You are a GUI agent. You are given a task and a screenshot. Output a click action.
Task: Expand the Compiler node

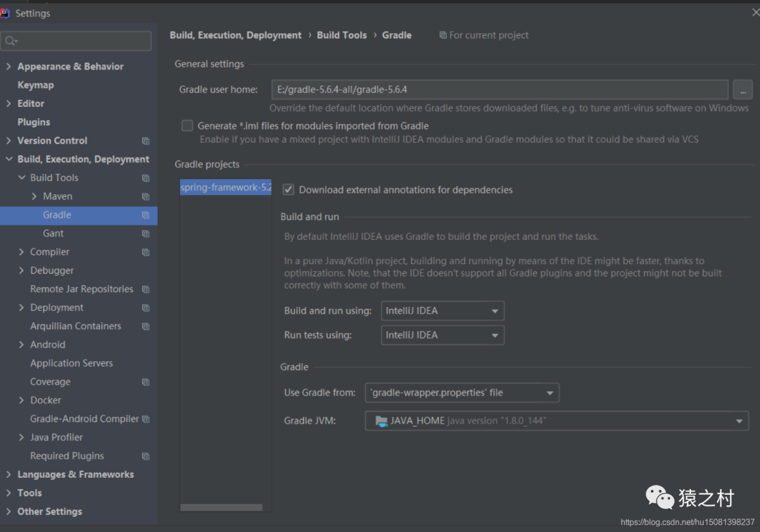tap(21, 252)
